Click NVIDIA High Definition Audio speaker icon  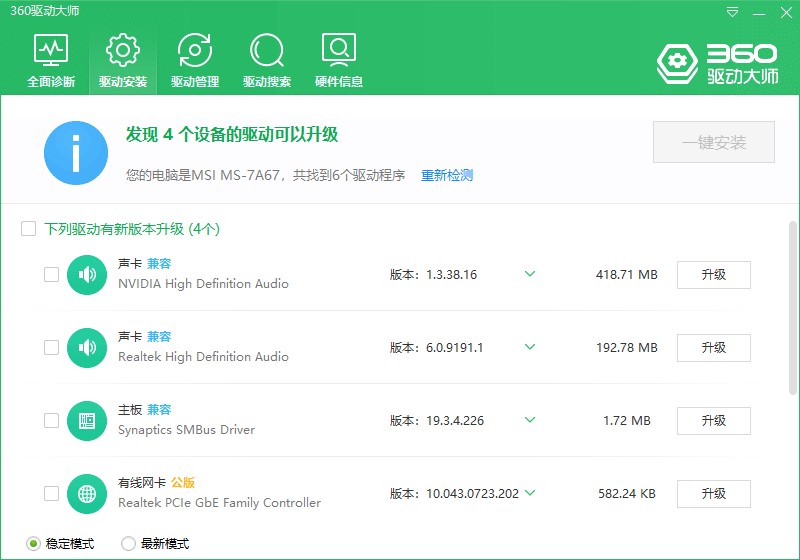point(87,275)
